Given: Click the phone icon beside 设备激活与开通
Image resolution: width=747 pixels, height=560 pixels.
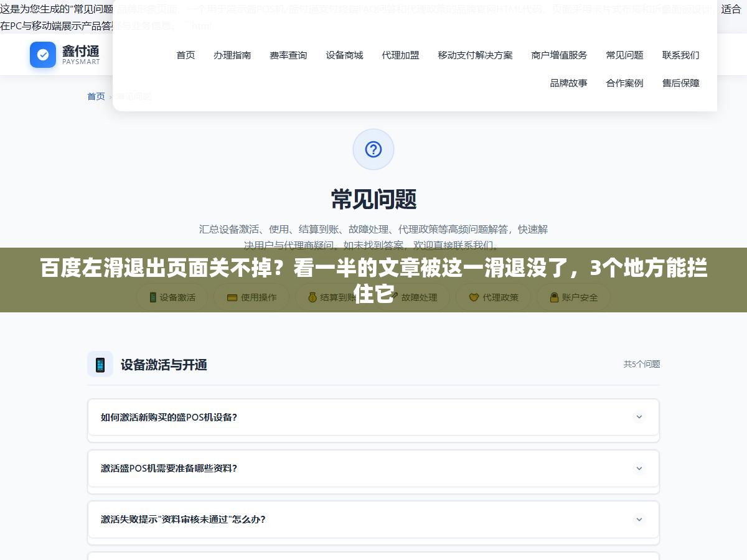Looking at the screenshot, I should [100, 365].
